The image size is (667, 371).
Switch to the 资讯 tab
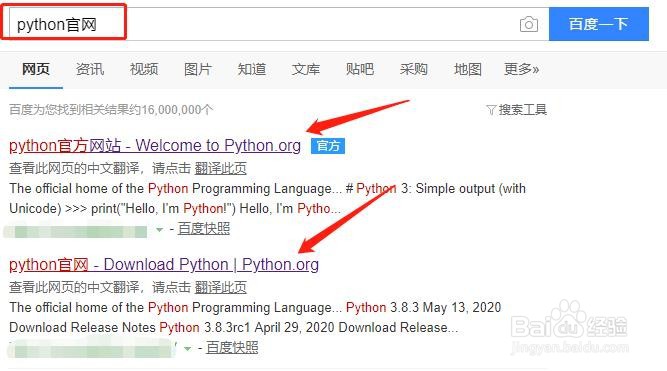pos(90,69)
